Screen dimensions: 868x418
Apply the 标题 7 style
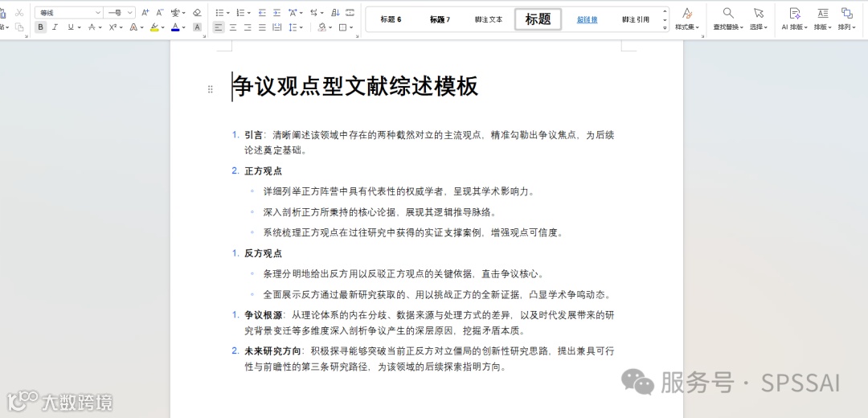coord(440,19)
